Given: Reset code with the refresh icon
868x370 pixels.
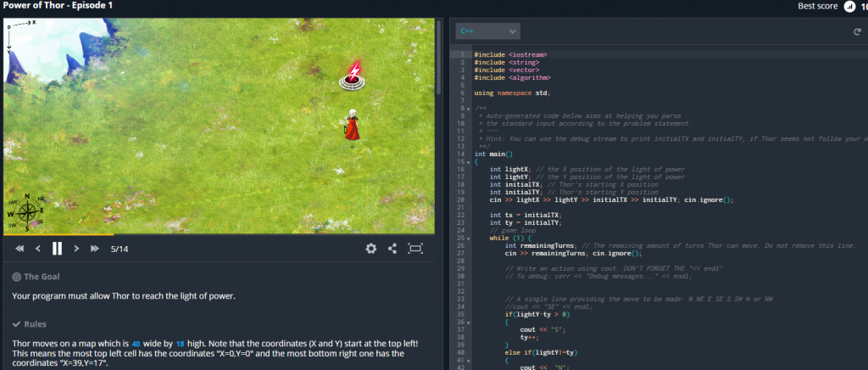Looking at the screenshot, I should pyautogui.click(x=858, y=31).
